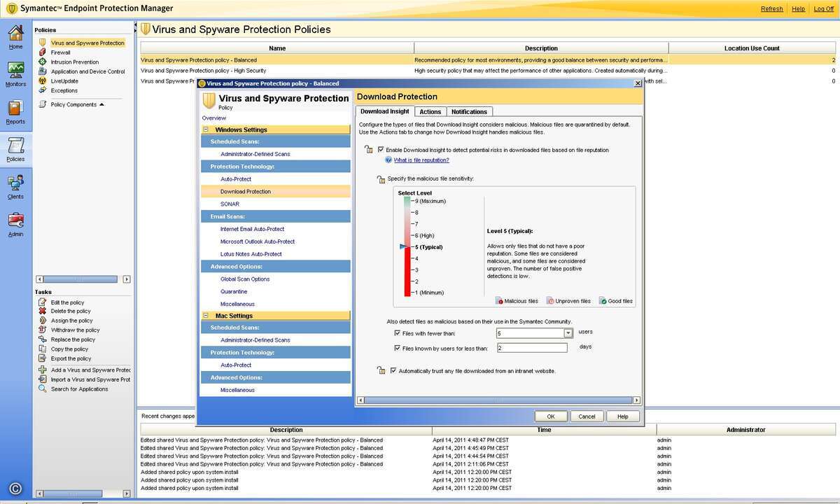Switch to the Actions tab
This screenshot has height=504, width=840.
point(430,112)
